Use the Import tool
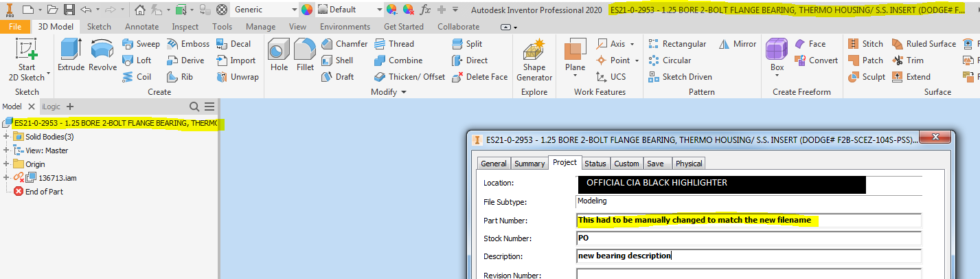 (x=236, y=60)
